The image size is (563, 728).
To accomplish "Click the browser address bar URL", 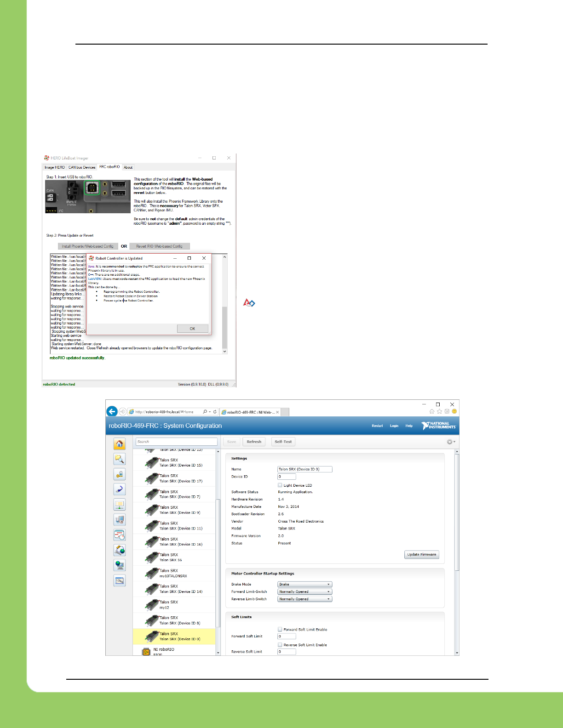I will click(165, 412).
